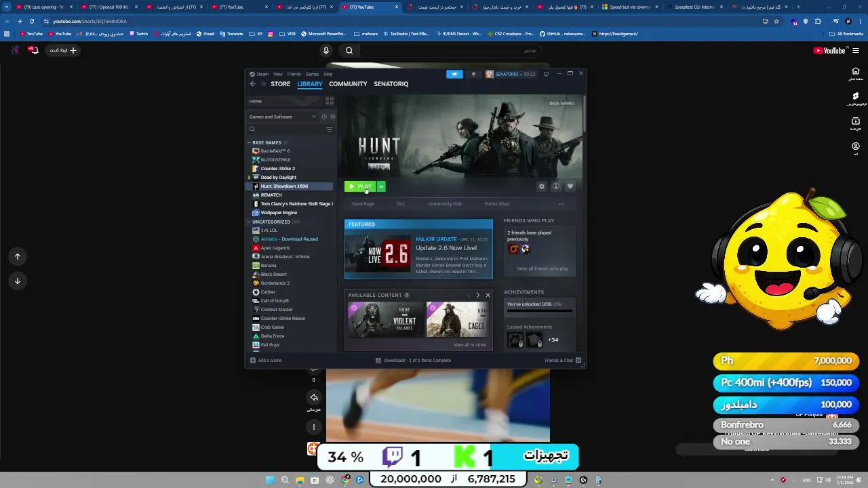Viewport: 868px width, 488px height.
Task: Open Friends & Chat grid icon
Action: click(578, 361)
